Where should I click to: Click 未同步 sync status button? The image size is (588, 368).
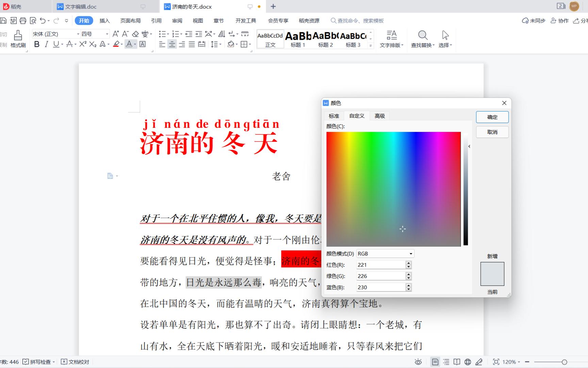[534, 21]
